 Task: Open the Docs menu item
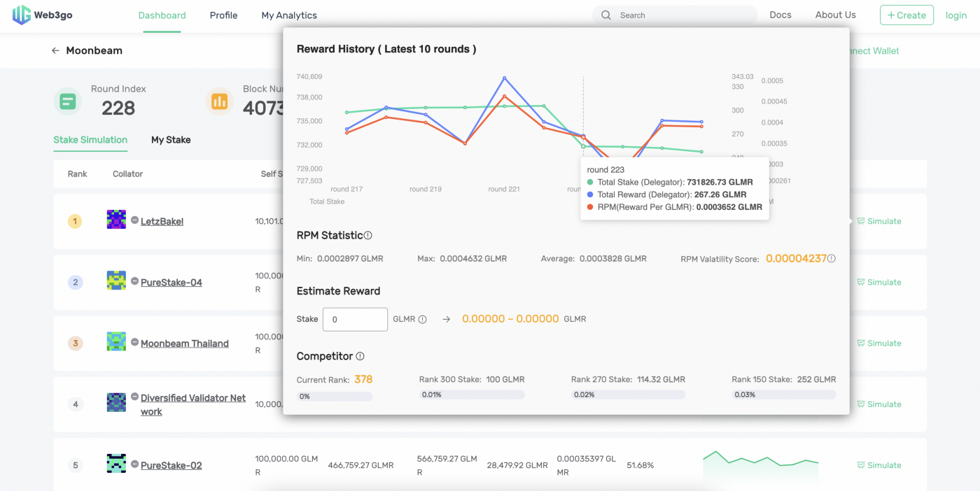(780, 15)
